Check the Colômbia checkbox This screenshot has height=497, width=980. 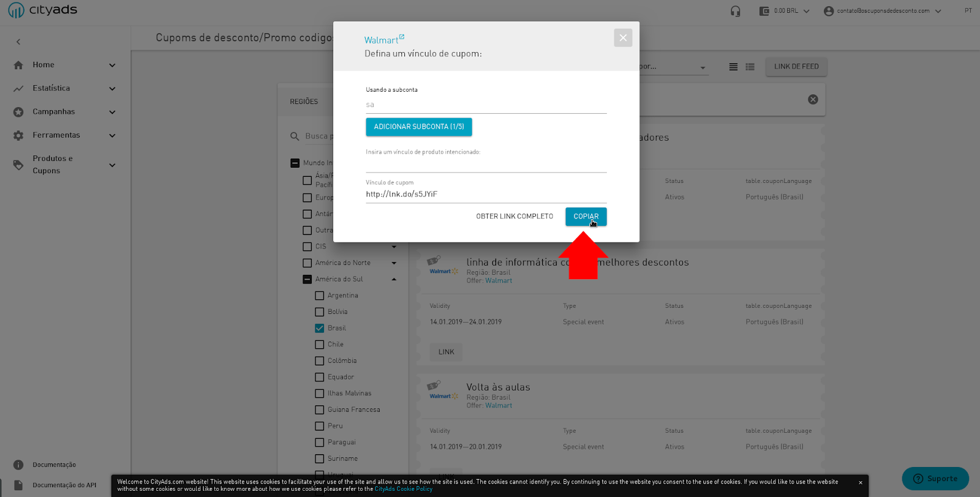pyautogui.click(x=319, y=361)
